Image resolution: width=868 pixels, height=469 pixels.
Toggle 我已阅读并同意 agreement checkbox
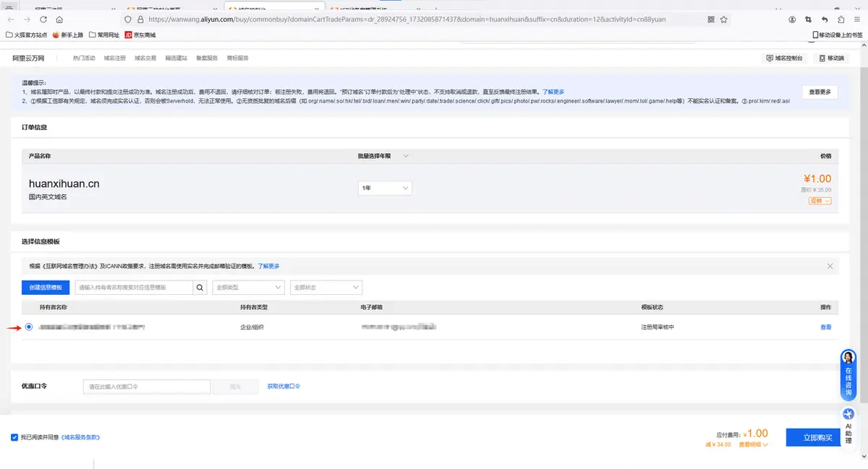pos(14,437)
